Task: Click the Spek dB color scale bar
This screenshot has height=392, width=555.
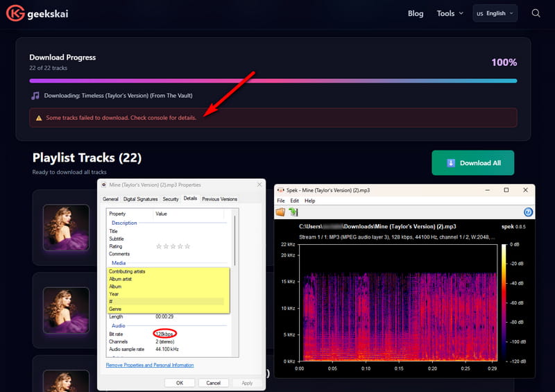Action: [504, 302]
